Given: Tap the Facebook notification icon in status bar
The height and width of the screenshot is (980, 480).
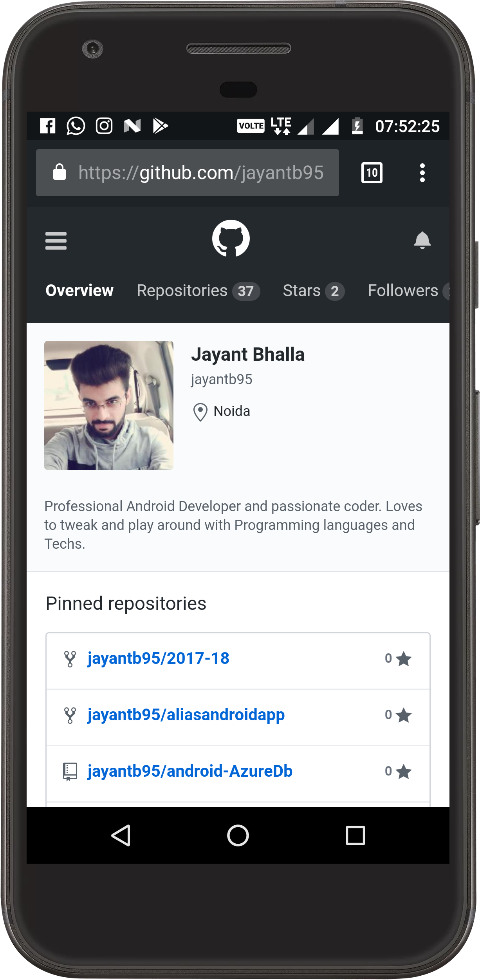Looking at the screenshot, I should pyautogui.click(x=48, y=126).
